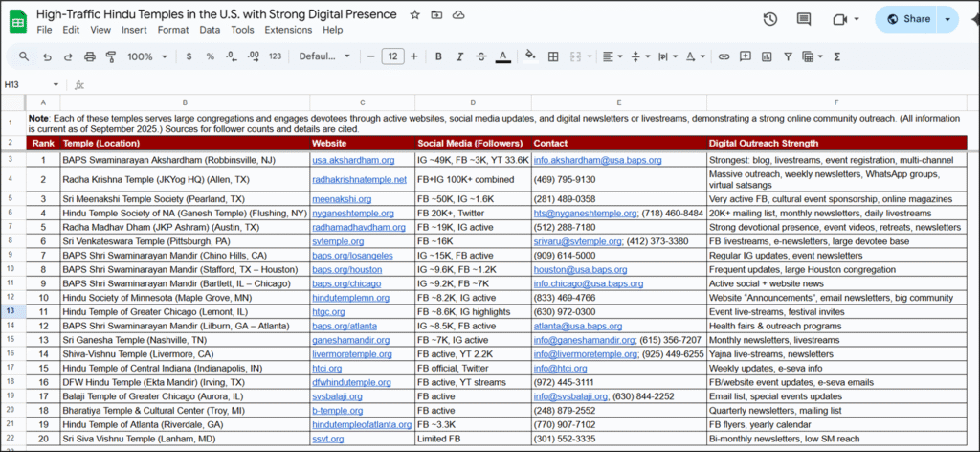980x452 pixels.
Task: Click the Insert link icon
Action: (x=724, y=56)
